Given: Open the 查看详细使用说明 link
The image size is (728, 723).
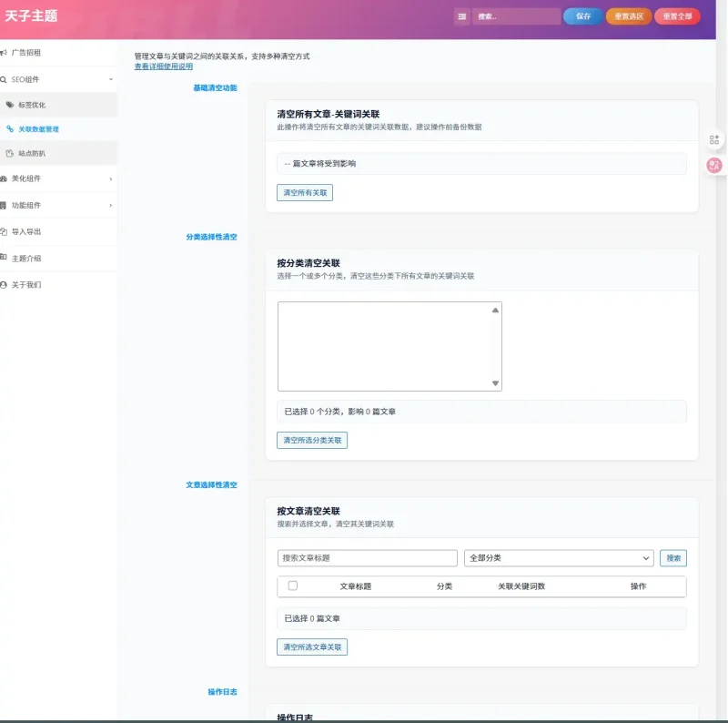Looking at the screenshot, I should pyautogui.click(x=164, y=66).
